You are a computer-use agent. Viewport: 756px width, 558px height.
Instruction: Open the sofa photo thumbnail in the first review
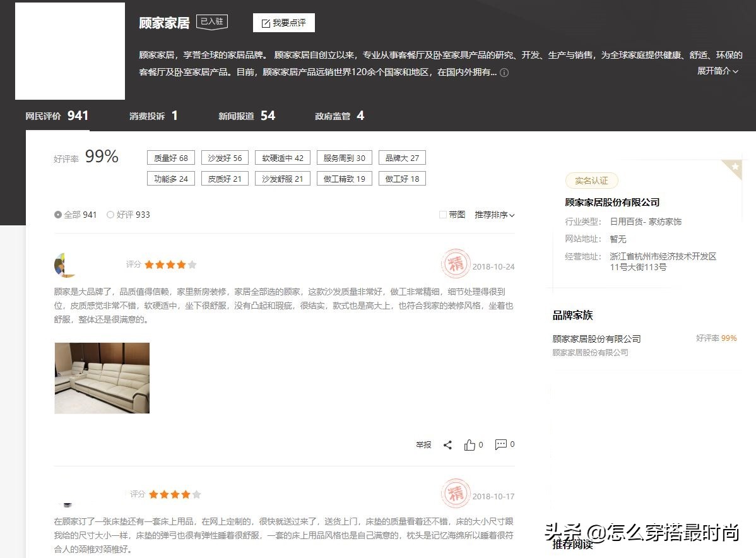click(x=102, y=378)
